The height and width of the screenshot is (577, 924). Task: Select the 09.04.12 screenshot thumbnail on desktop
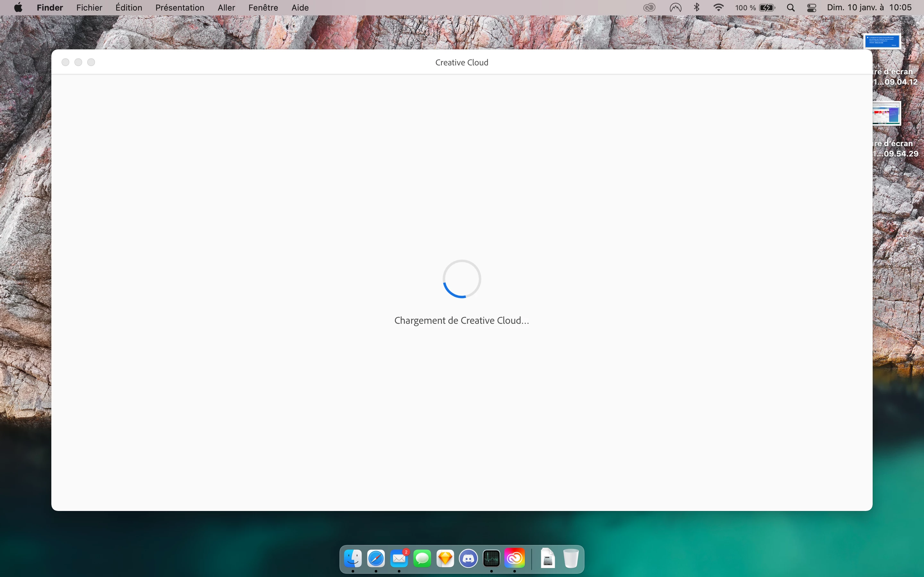coord(882,41)
